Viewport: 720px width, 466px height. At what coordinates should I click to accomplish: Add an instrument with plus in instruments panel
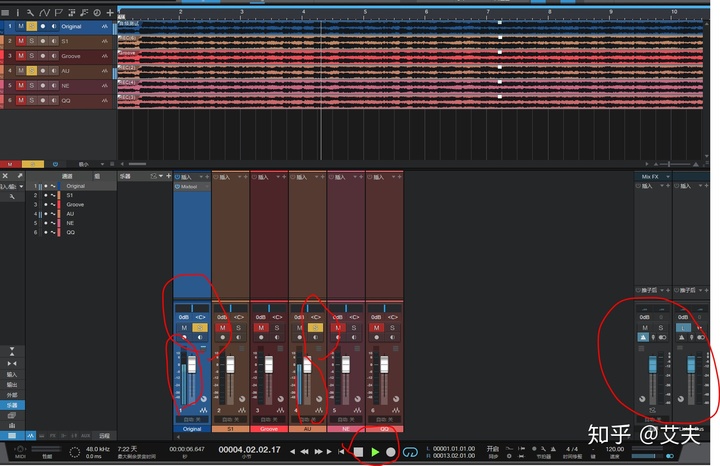tap(168, 176)
